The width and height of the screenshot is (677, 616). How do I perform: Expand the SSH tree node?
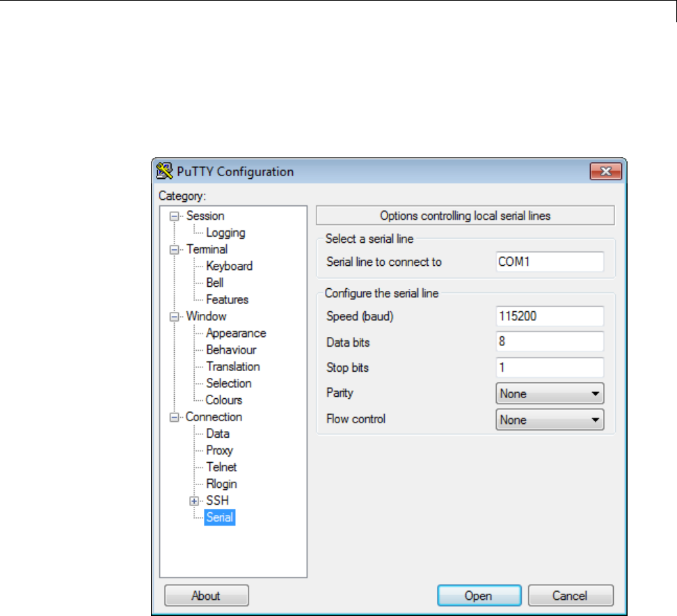click(x=194, y=501)
